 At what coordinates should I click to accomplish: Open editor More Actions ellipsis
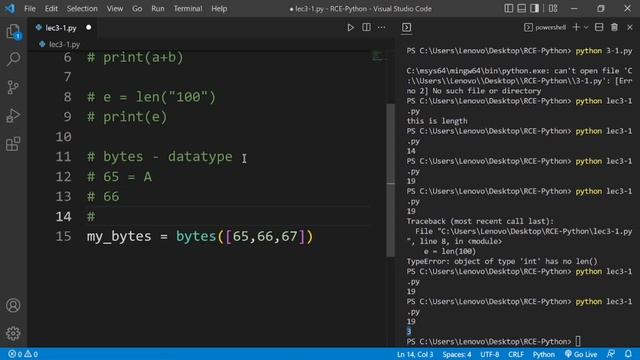click(x=381, y=27)
